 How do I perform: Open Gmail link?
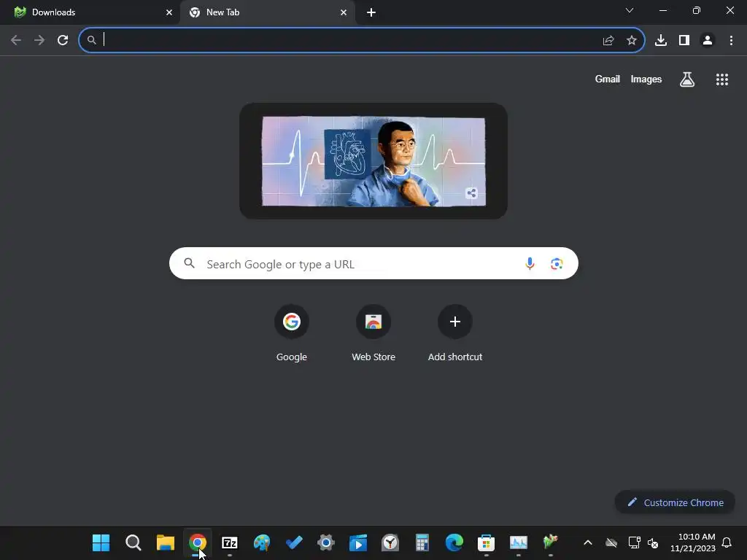(608, 79)
